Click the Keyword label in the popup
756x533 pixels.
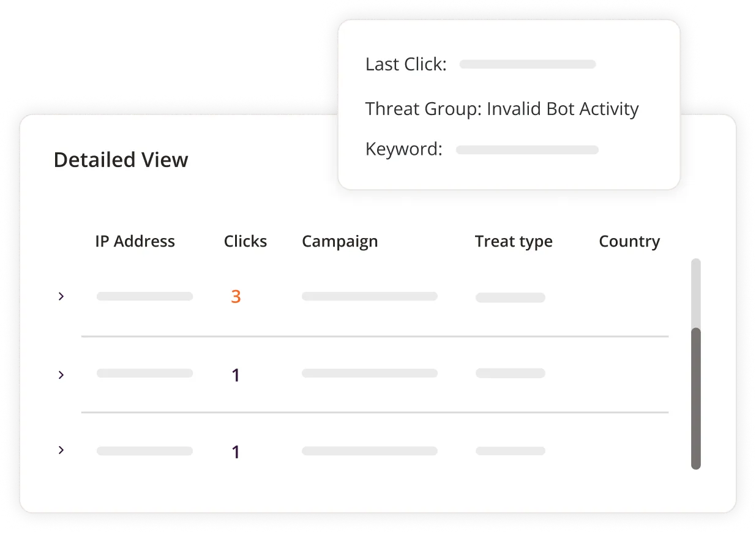click(x=403, y=149)
